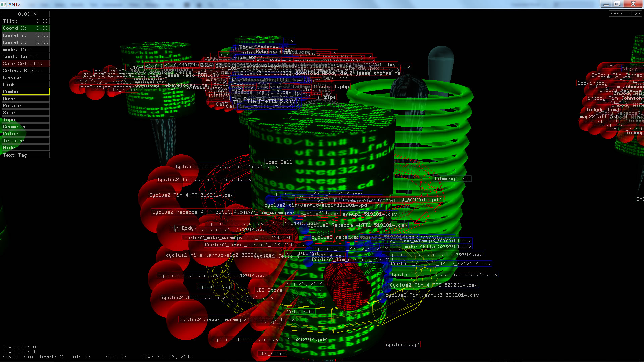The image size is (644, 362).
Task: Open the Geometry option in the sidebar
Action: click(x=25, y=127)
